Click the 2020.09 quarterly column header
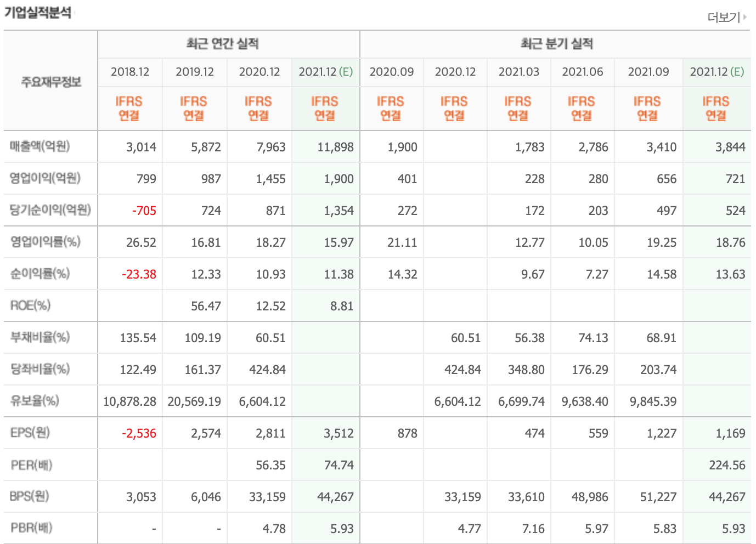Viewport: 756px width, 544px height. (x=392, y=72)
